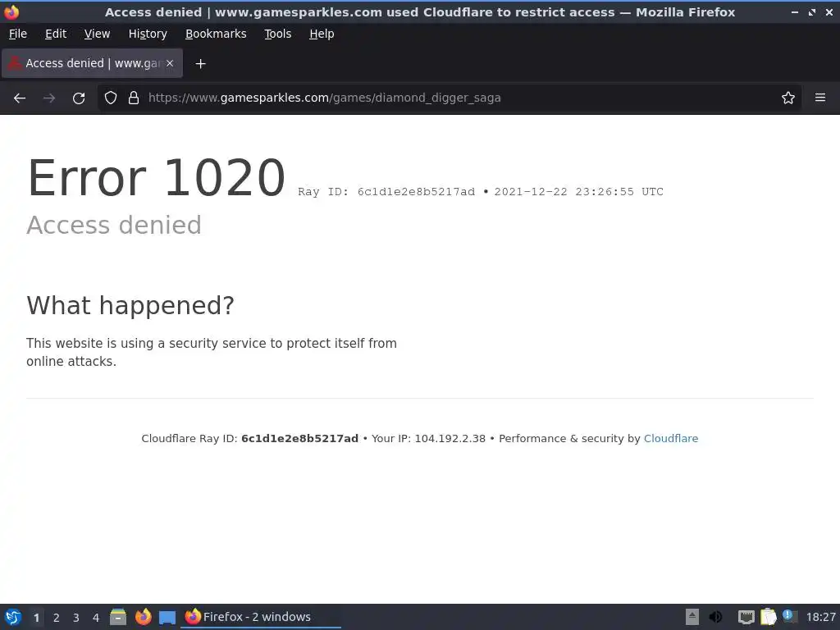
Task: Open the Help menu
Action: (322, 34)
